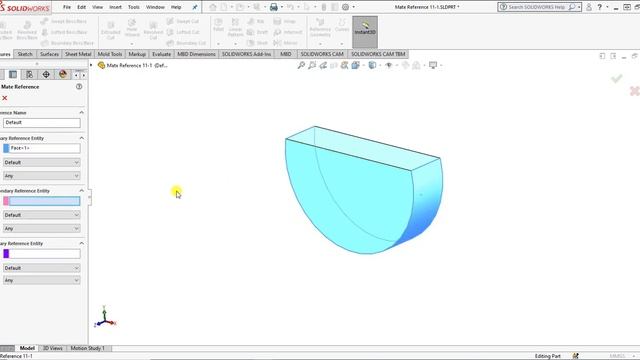Click the Mate Reference help question icon
Screen dimensions: 640x360
[x=79, y=87]
